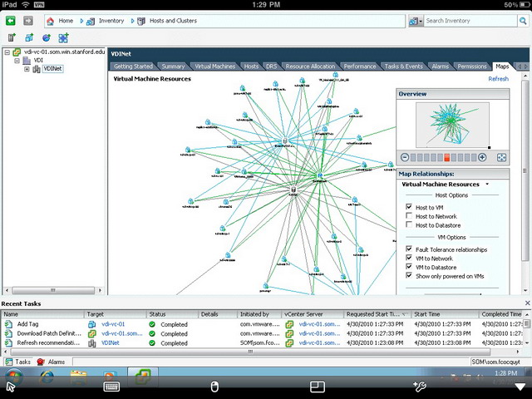The height and width of the screenshot is (399, 532).
Task: Launch Internet Explorer from the taskbar
Action: [x=47, y=377]
